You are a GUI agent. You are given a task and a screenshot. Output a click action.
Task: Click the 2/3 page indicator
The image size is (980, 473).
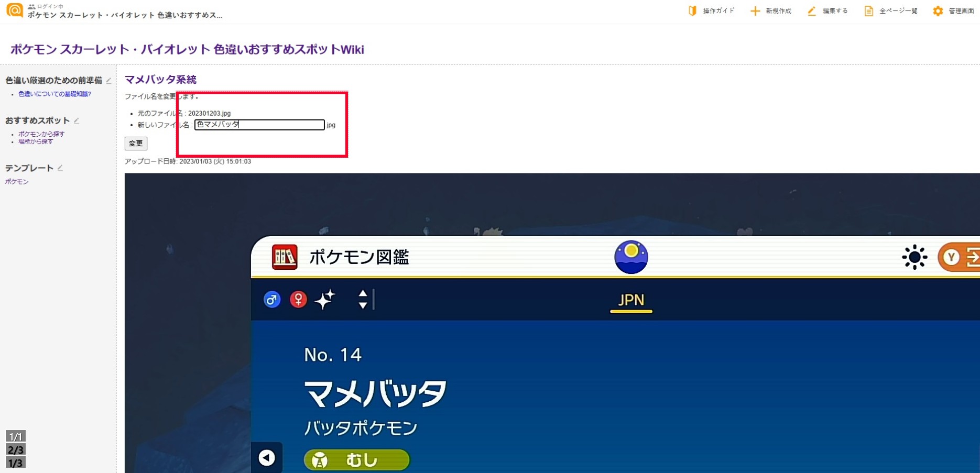pyautogui.click(x=16, y=449)
